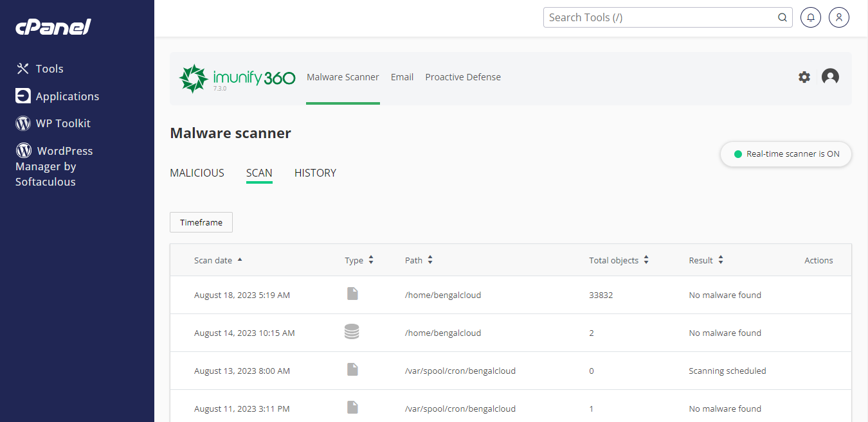Select the Tools wrench icon in sidebar
The width and height of the screenshot is (868, 422).
point(23,68)
